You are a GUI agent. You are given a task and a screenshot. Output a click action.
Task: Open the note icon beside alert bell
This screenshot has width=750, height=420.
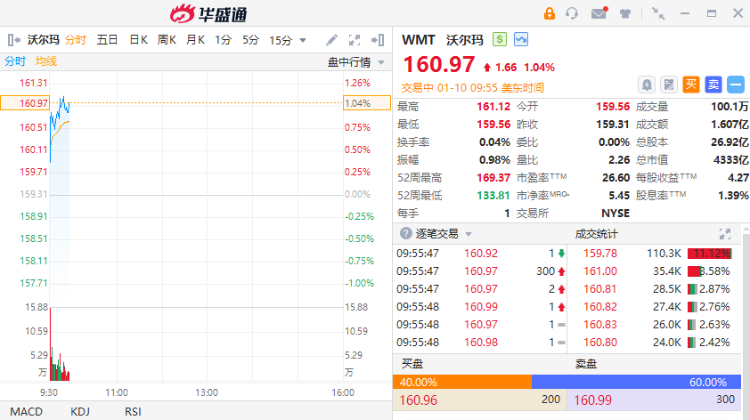669,85
